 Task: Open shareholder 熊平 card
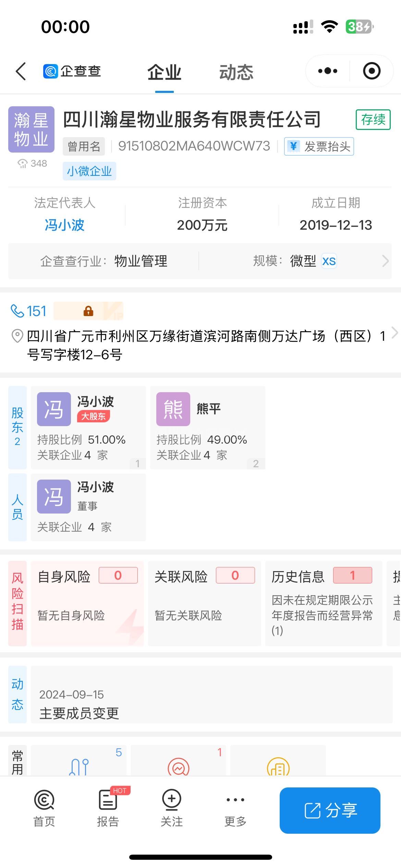pos(208,427)
